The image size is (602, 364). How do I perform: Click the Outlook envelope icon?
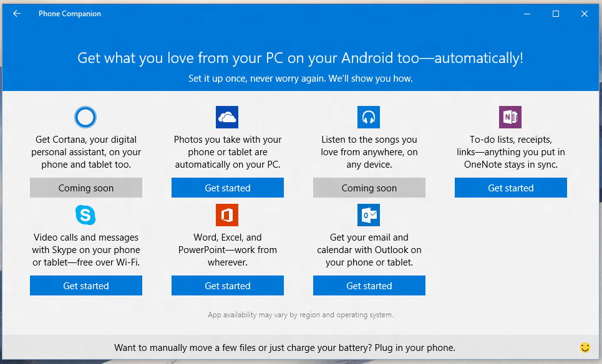click(x=369, y=215)
